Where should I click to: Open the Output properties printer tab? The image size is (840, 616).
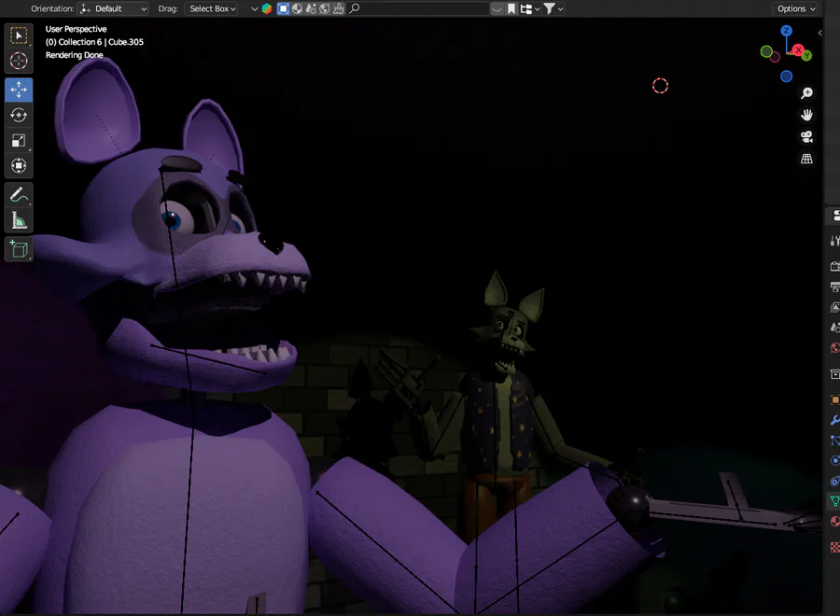[834, 287]
